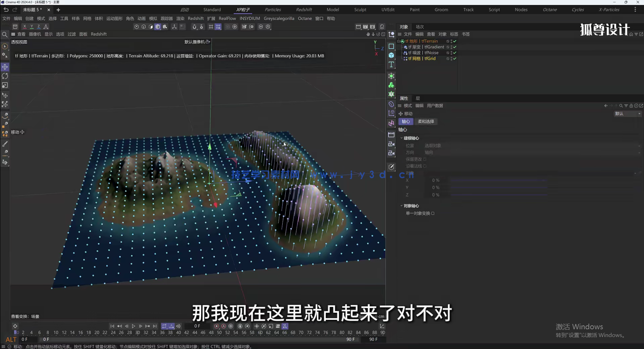
Task: Open the Magnify/search tool at top left
Action: tap(5, 35)
